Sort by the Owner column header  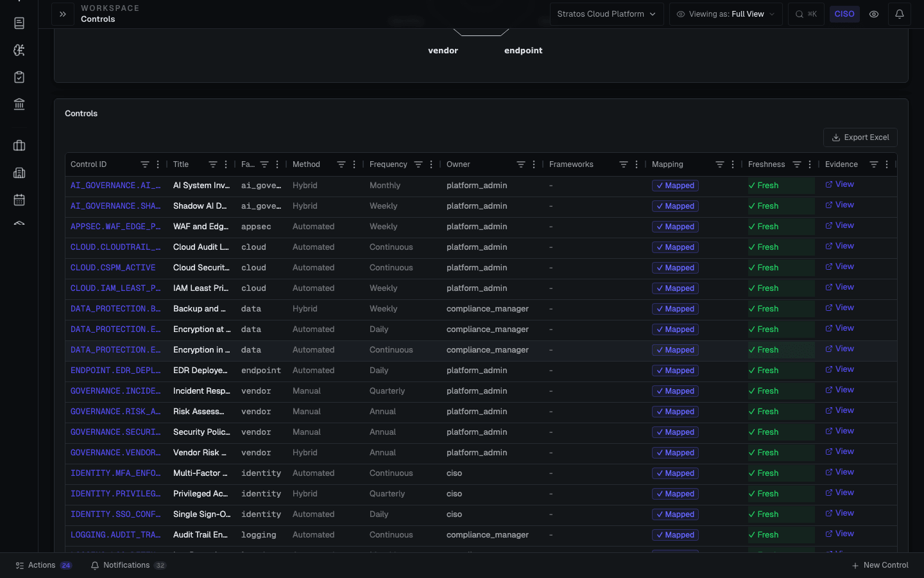click(x=458, y=164)
